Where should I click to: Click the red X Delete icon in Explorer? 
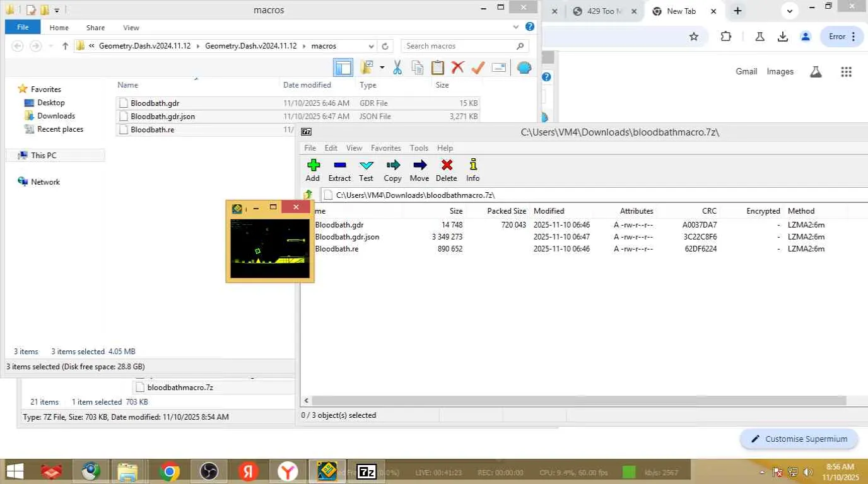(x=457, y=67)
